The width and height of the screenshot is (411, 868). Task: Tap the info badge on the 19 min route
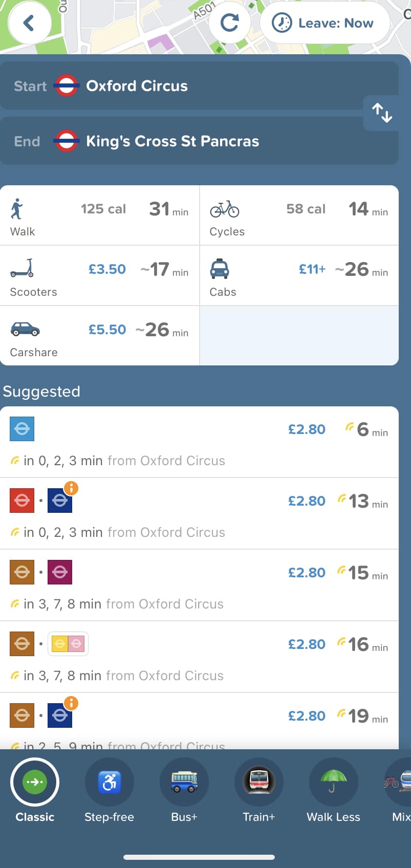click(x=71, y=703)
